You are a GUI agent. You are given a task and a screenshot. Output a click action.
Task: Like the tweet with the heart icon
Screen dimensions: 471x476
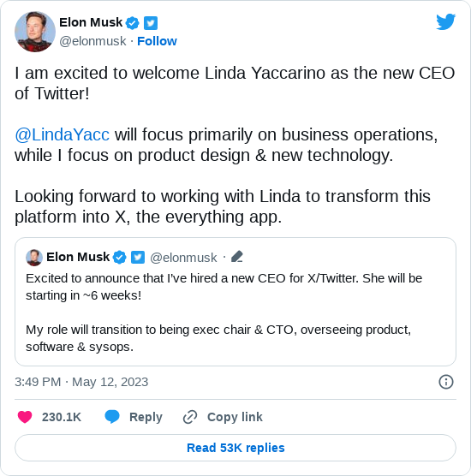click(25, 417)
